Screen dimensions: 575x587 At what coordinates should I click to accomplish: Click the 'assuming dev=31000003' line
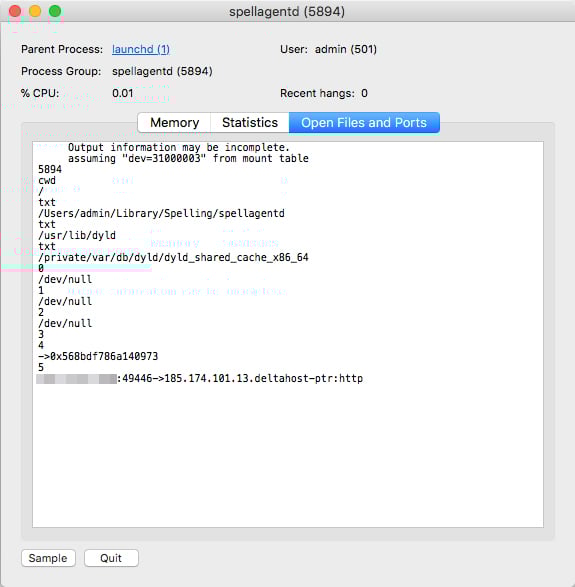click(x=188, y=158)
